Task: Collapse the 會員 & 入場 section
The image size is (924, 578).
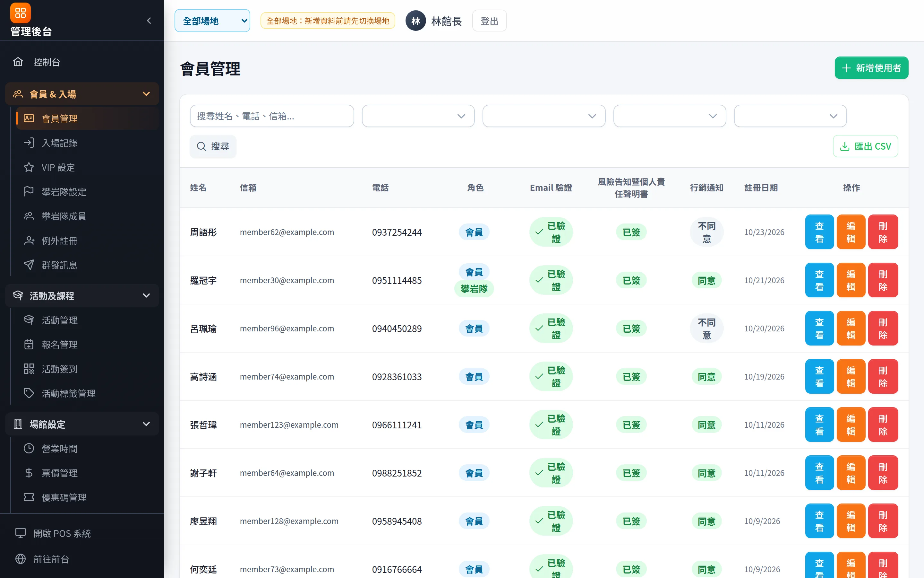Action: [x=82, y=94]
